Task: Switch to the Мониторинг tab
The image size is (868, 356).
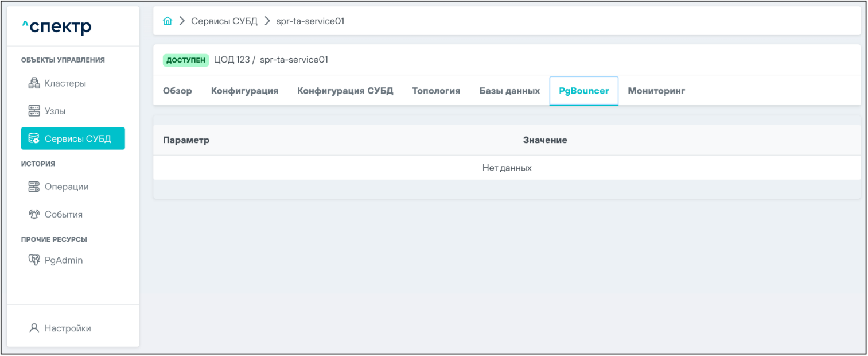Action: pos(656,91)
